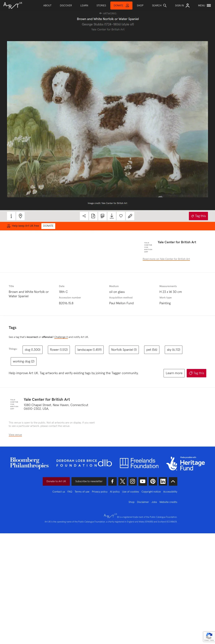Image resolution: width=215 pixels, height=644 pixels.
Task: Favourite the artwork with heart icon
Action: [121, 216]
